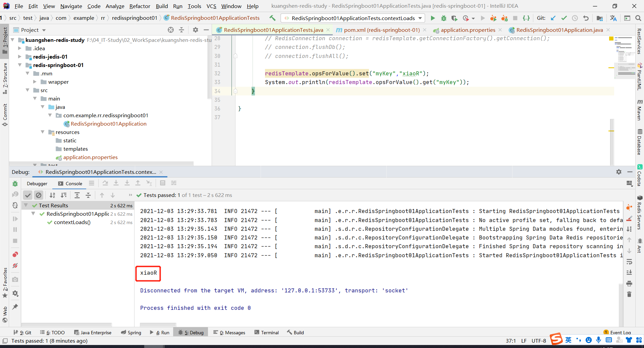Start debugging with the green bug icon
644x348 pixels.
(x=443, y=18)
